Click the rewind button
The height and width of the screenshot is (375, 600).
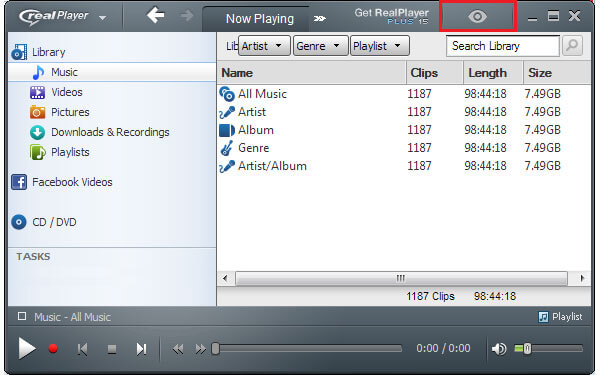click(178, 349)
